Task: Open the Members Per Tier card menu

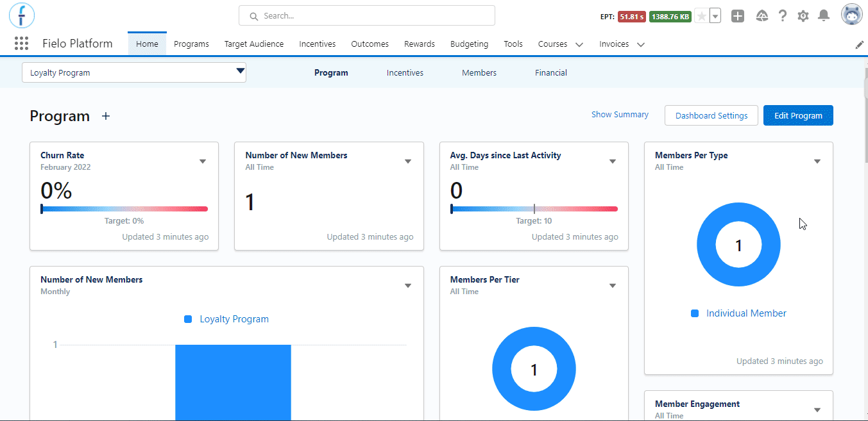Action: pos(612,286)
